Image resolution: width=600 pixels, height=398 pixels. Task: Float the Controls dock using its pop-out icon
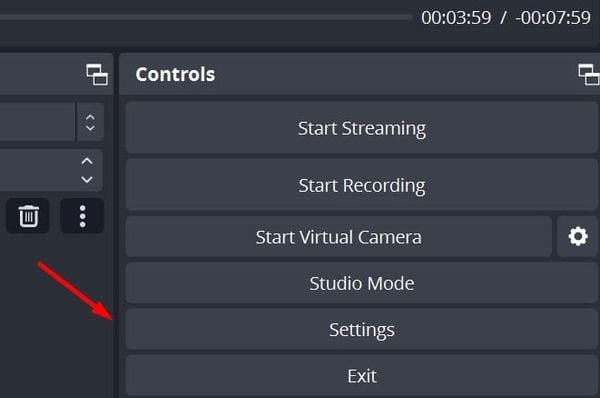(x=589, y=75)
